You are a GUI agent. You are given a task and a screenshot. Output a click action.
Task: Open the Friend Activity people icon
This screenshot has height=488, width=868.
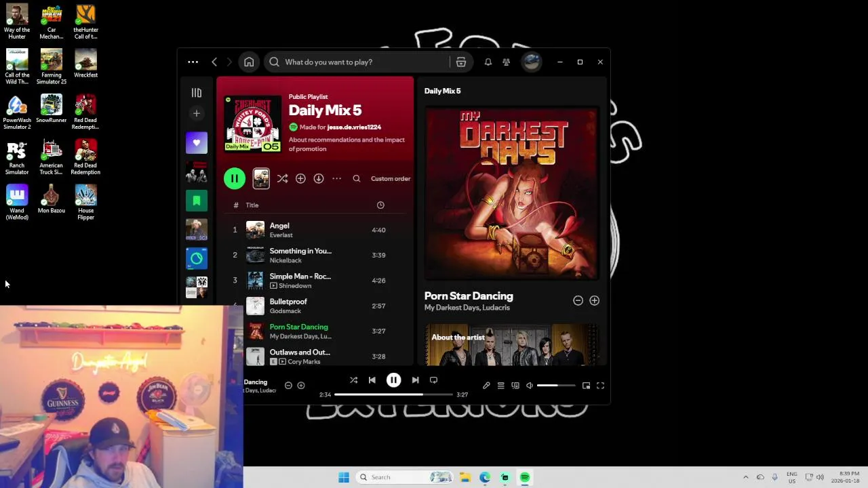(x=506, y=62)
